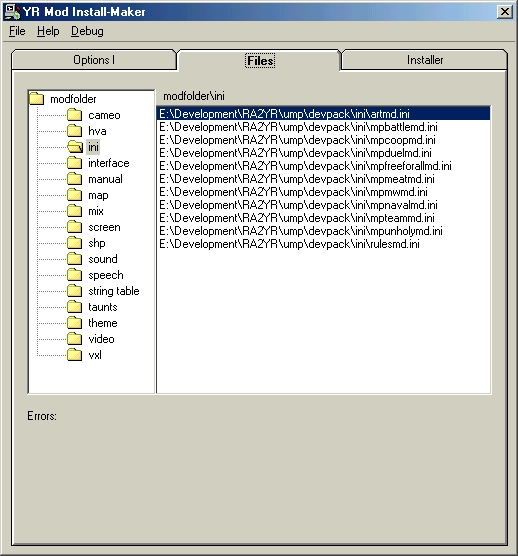The image size is (518, 556).
Task: Select the screen tree label
Action: tap(104, 227)
